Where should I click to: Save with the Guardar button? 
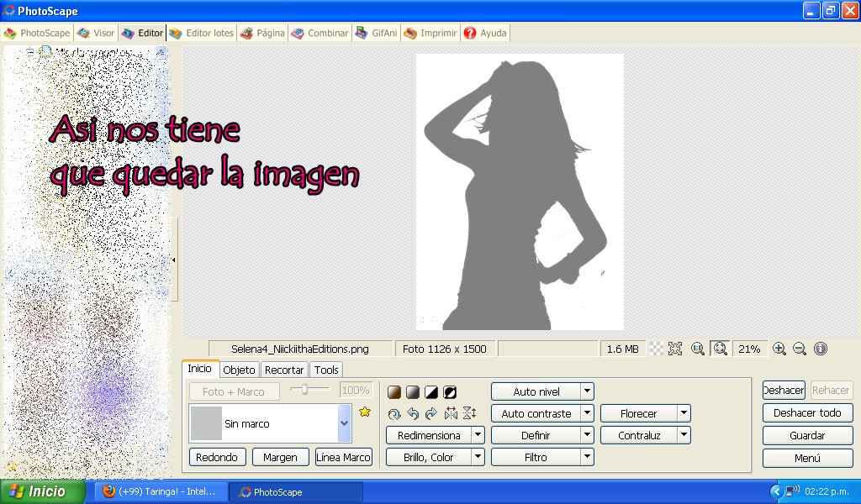(x=807, y=435)
